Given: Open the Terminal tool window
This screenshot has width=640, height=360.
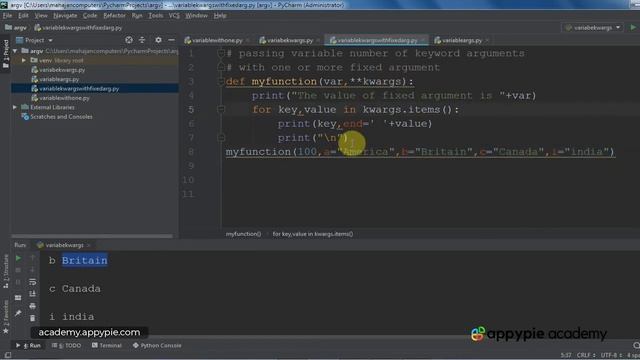Looking at the screenshot, I should [107, 345].
